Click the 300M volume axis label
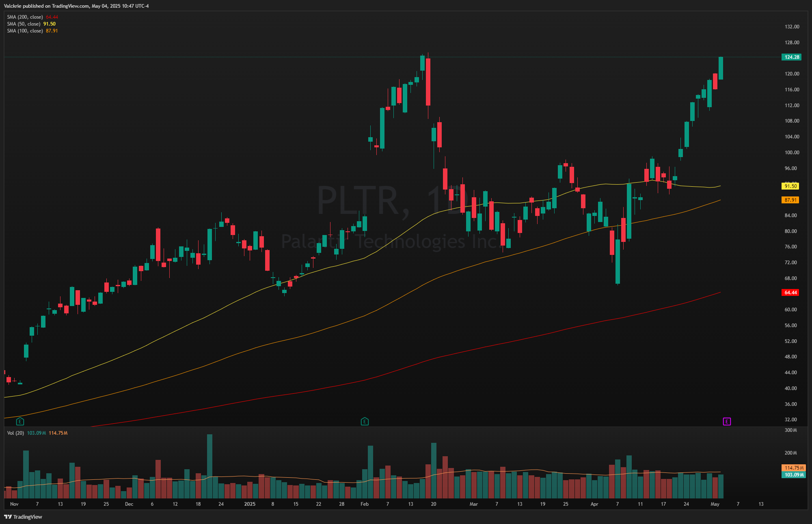This screenshot has height=524, width=812. (790, 430)
